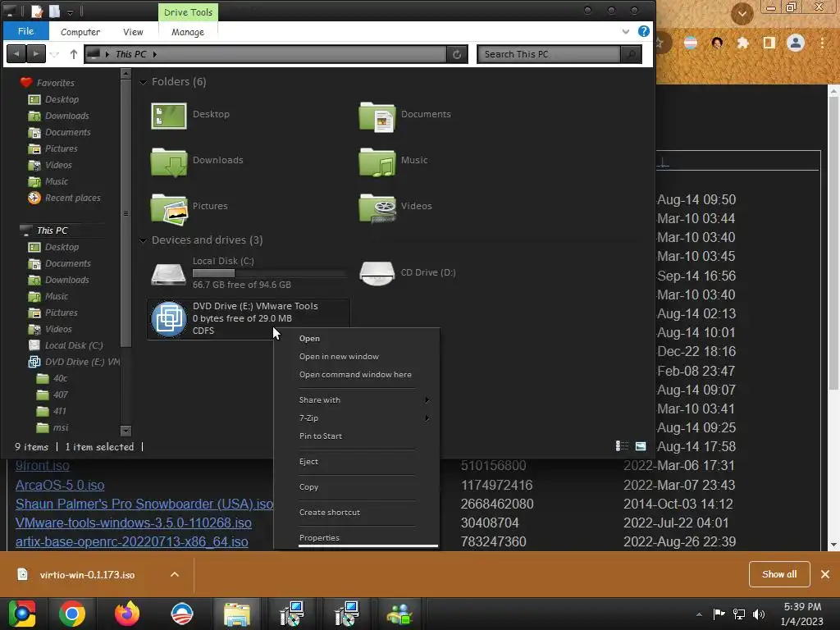Click the clock showing 5:39 PM
Screen dimensions: 840x630
tap(802, 607)
